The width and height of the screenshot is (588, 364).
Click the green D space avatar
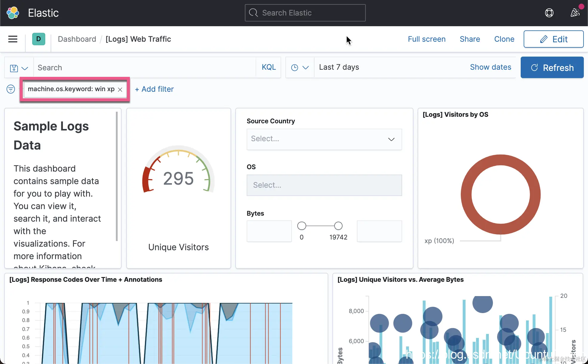point(38,39)
